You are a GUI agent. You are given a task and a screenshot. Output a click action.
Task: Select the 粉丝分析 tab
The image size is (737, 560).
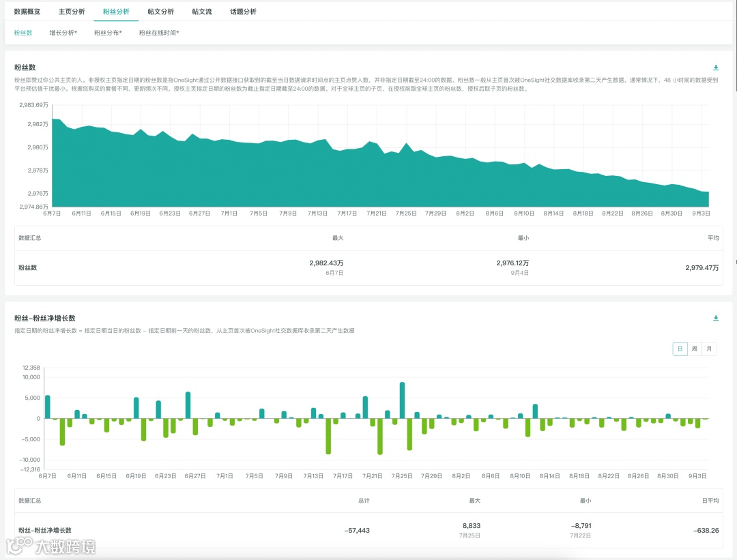click(116, 12)
